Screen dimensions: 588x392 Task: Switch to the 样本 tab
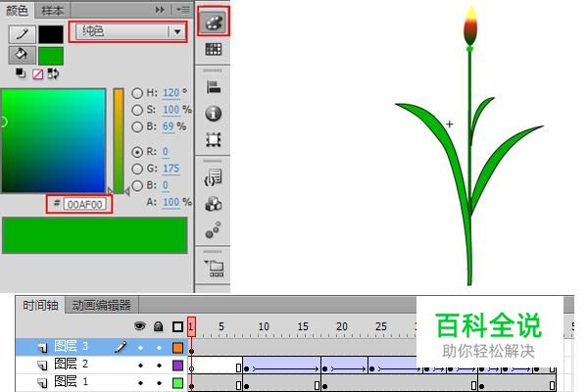click(53, 11)
